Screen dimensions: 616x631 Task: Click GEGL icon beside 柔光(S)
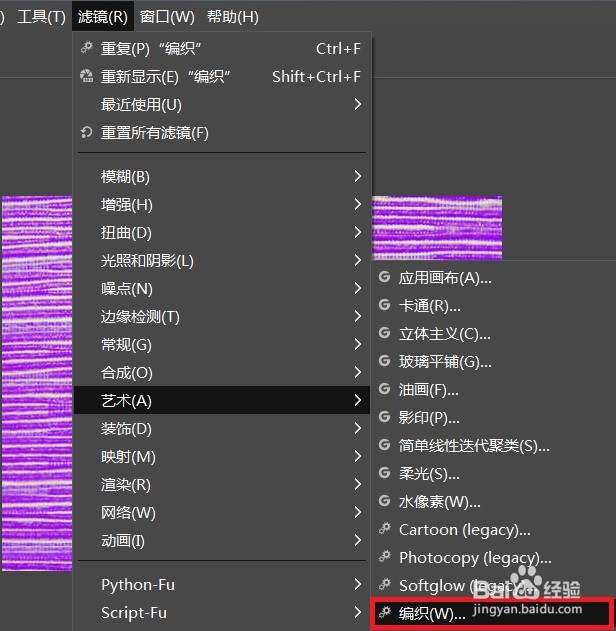(385, 473)
